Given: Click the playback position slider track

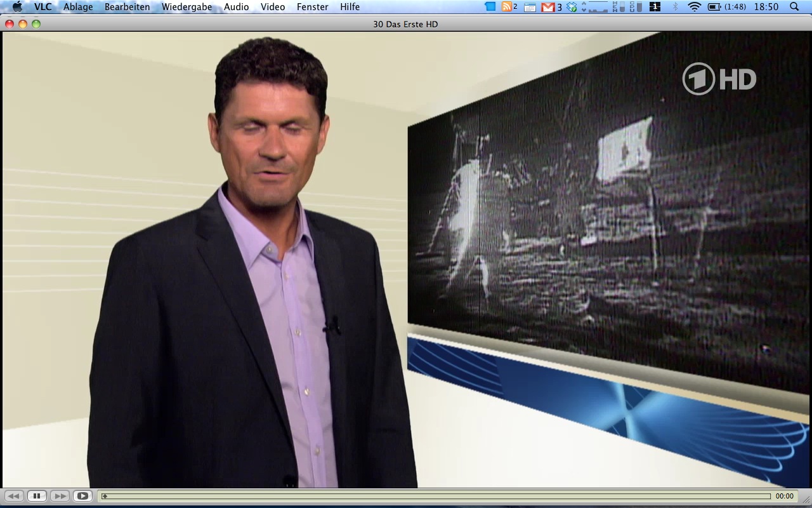Looking at the screenshot, I should coord(436,496).
